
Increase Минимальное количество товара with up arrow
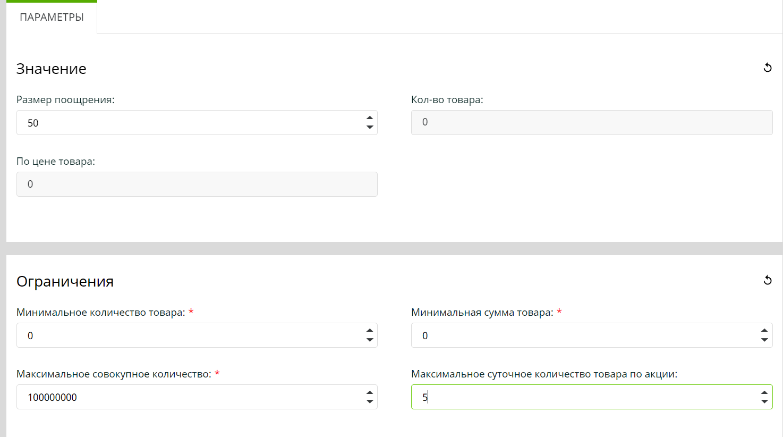point(369,330)
